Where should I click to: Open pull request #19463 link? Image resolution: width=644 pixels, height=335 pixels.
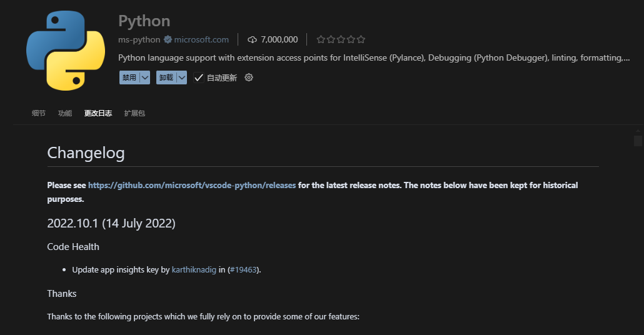point(243,270)
